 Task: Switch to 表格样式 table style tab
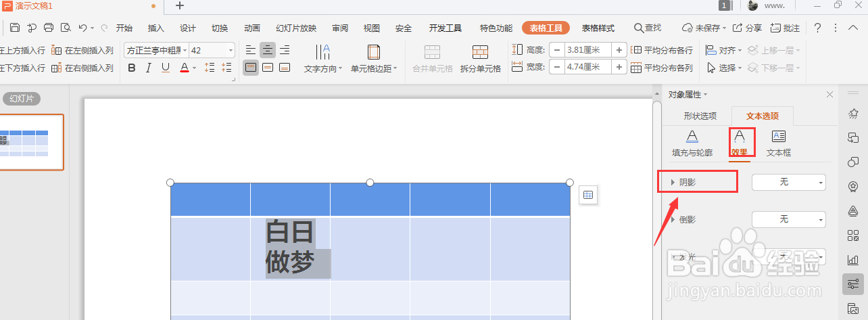click(x=598, y=28)
